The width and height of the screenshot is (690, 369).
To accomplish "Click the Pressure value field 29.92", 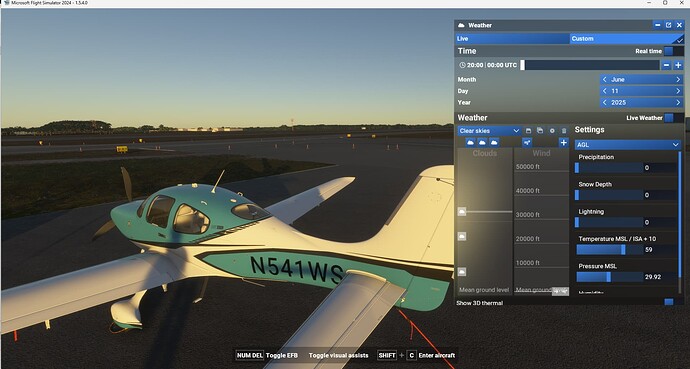I will [x=660, y=277].
